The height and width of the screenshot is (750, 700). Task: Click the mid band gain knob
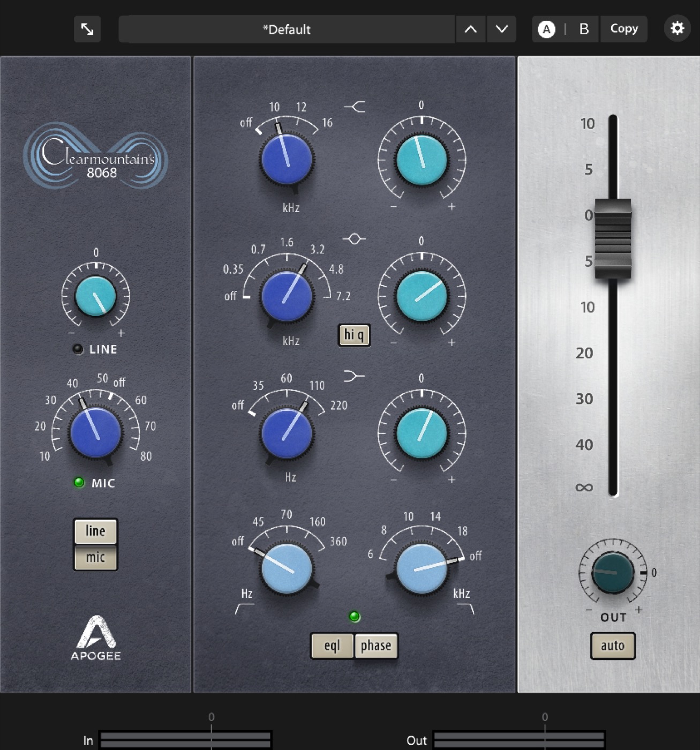click(421, 296)
